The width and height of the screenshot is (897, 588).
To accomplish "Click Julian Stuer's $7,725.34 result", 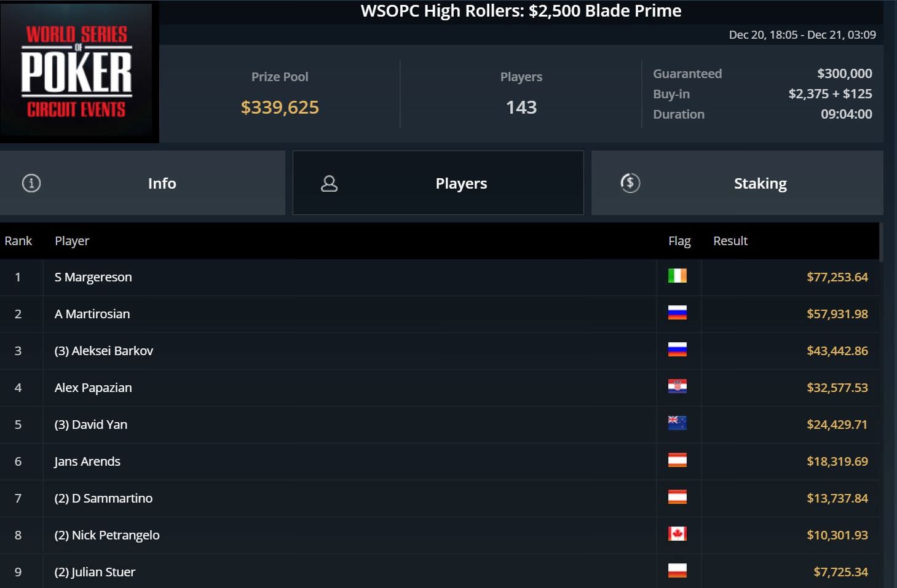I will (840, 572).
